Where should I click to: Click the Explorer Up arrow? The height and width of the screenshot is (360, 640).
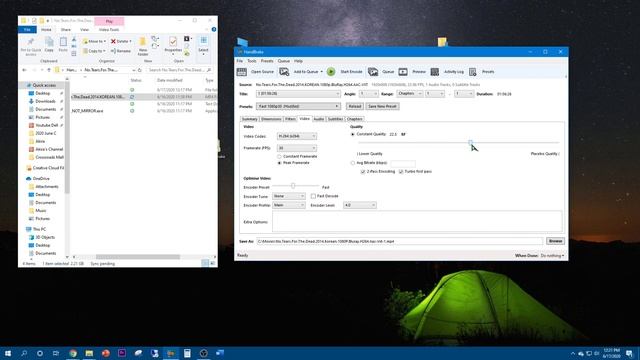pos(49,70)
